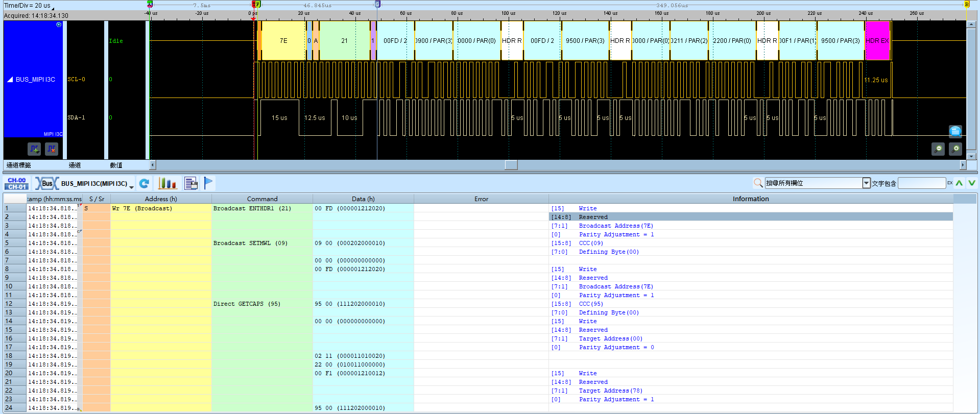Click the Error column header
Screen dimensions: 980x414
click(x=481, y=199)
